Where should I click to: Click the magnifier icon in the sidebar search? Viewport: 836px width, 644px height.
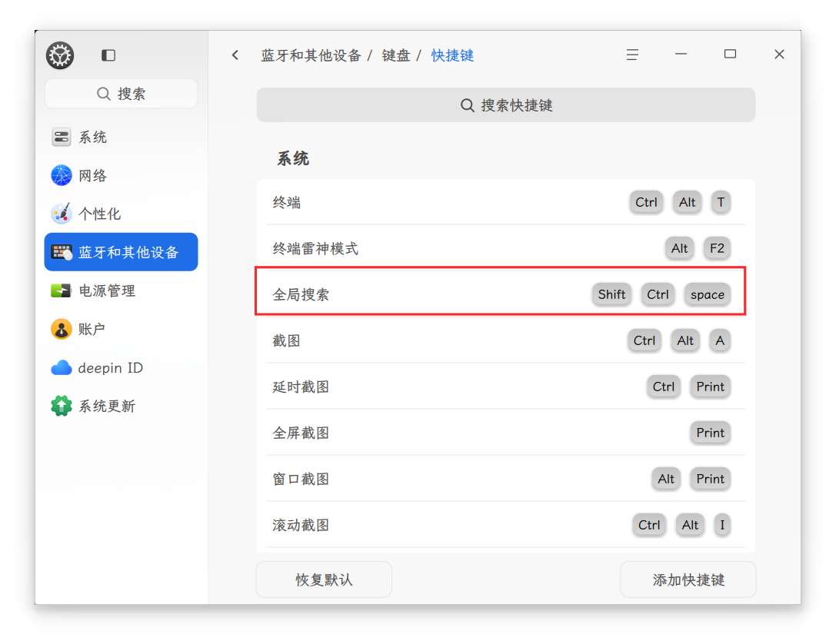[103, 94]
